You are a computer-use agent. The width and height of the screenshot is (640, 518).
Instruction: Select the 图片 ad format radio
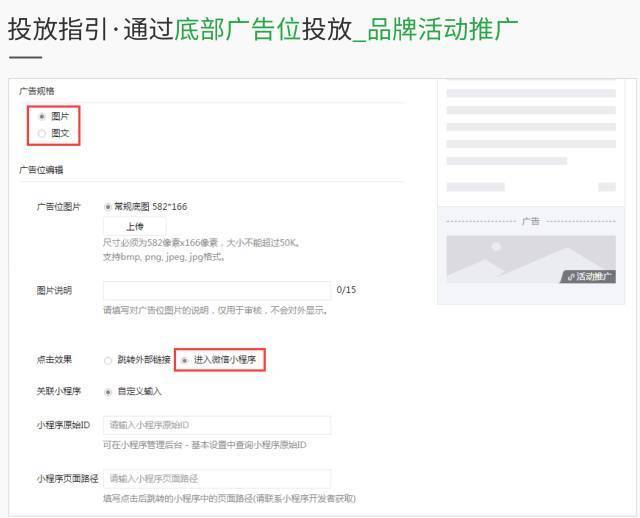[42, 116]
